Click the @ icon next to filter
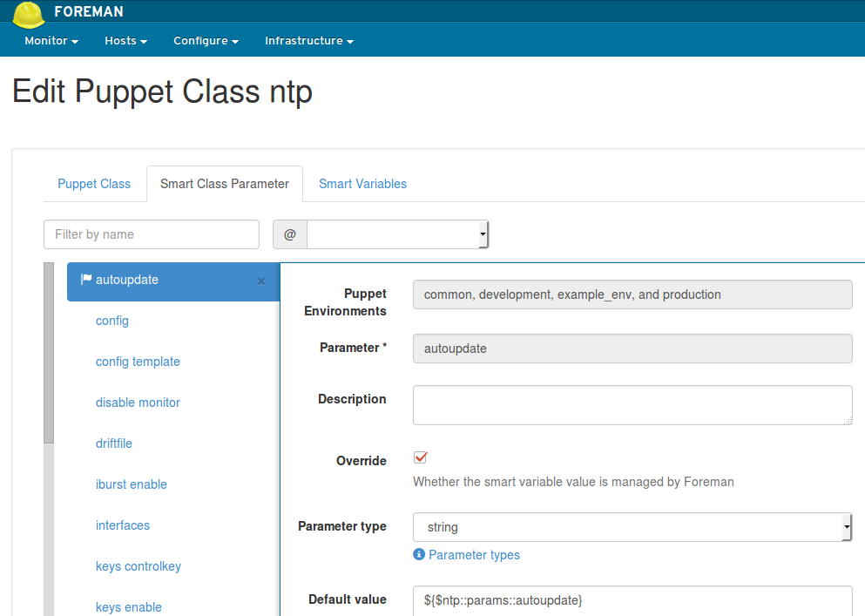865x616 pixels. (x=290, y=234)
